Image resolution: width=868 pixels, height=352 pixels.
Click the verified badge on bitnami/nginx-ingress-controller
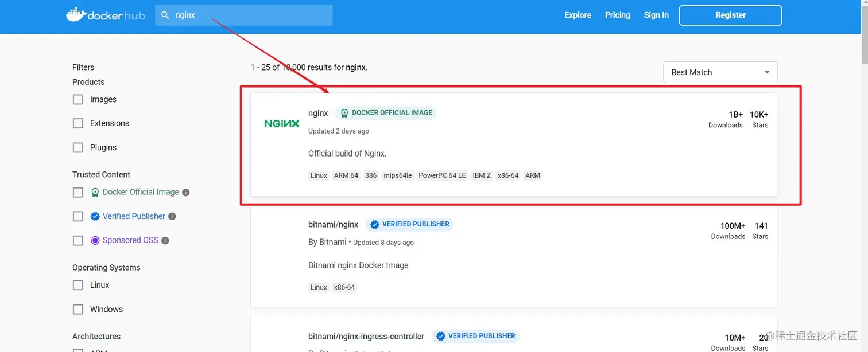441,337
